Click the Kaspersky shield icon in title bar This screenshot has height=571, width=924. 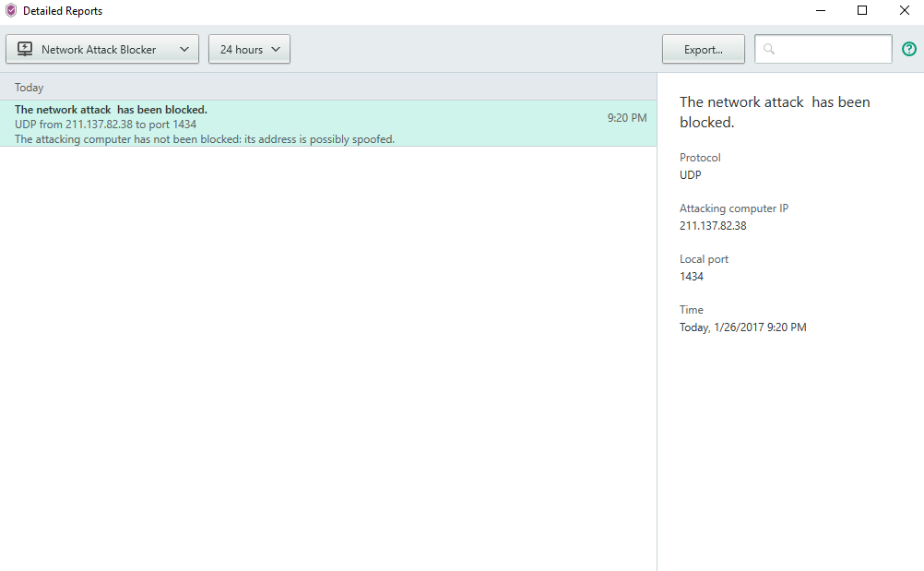coord(11,10)
